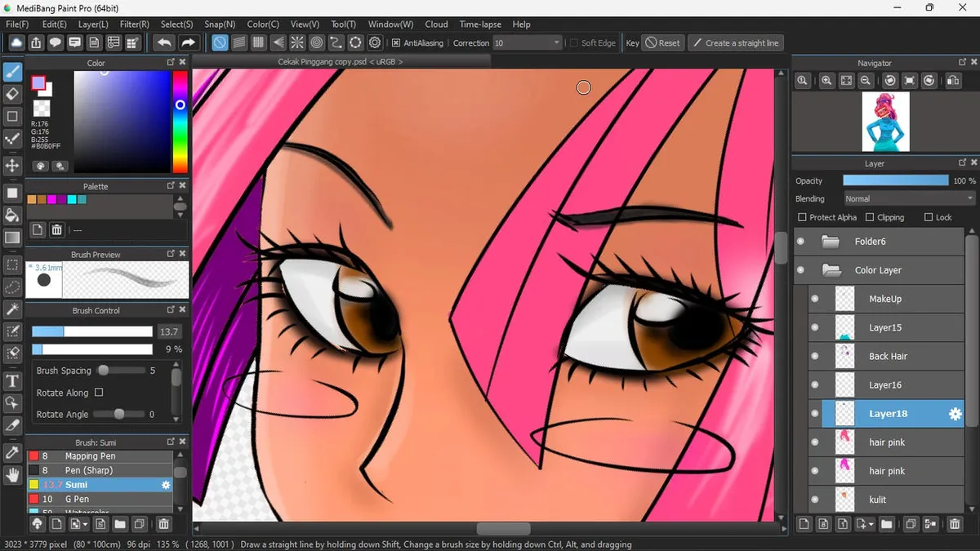Select the Hand pan tool

click(x=12, y=475)
